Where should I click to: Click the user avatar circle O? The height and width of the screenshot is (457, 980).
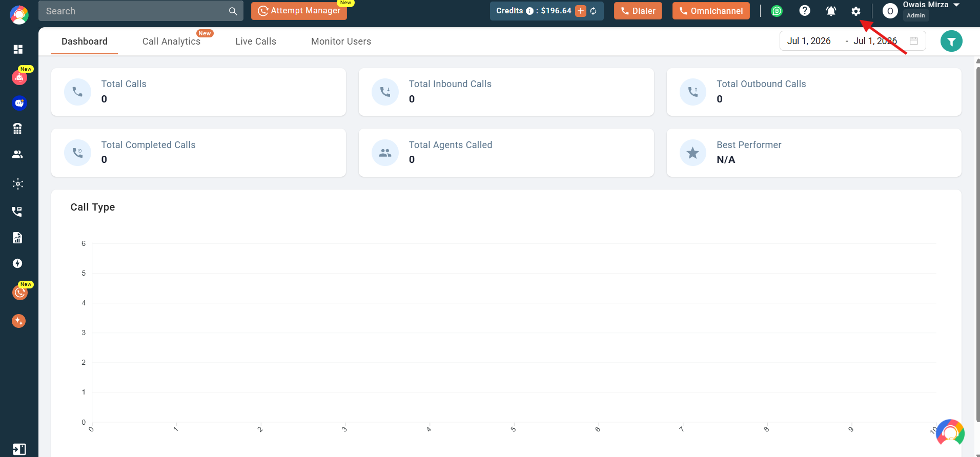890,11
